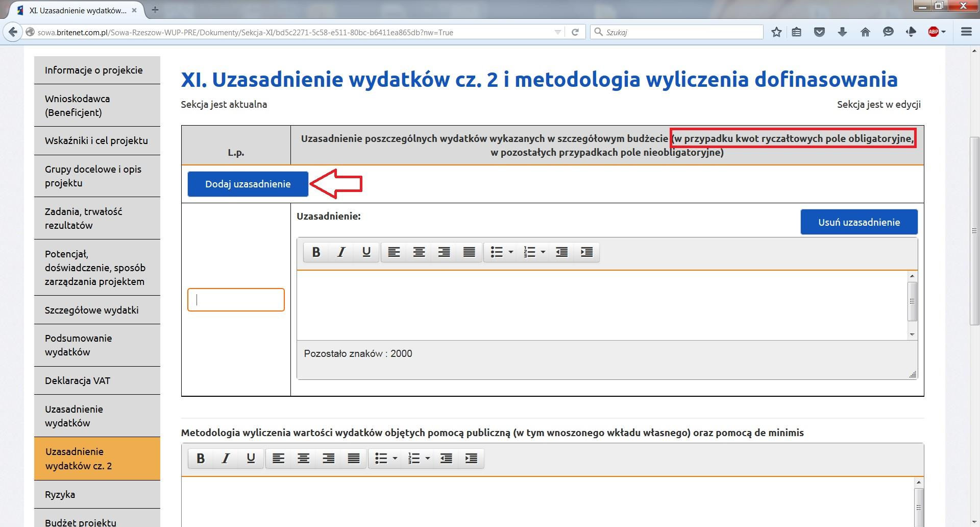Screen dimensions: 980x527
Task: Click the Dodaj uzasadnienie button
Action: click(248, 184)
